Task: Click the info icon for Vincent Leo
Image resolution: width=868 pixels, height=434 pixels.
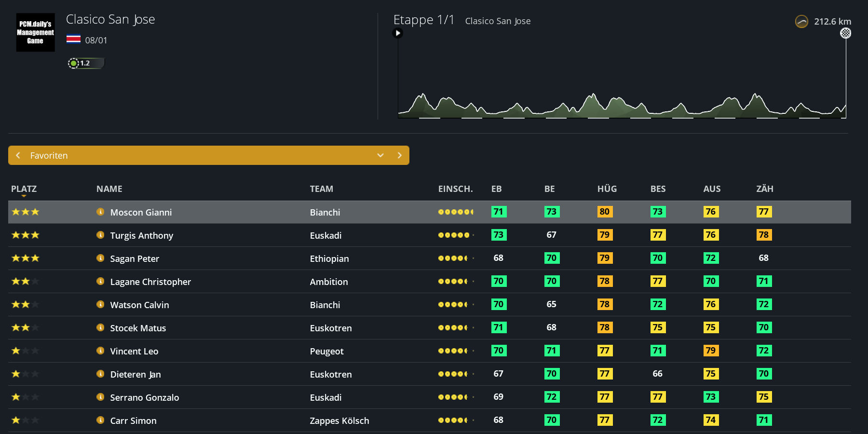Action: click(100, 351)
